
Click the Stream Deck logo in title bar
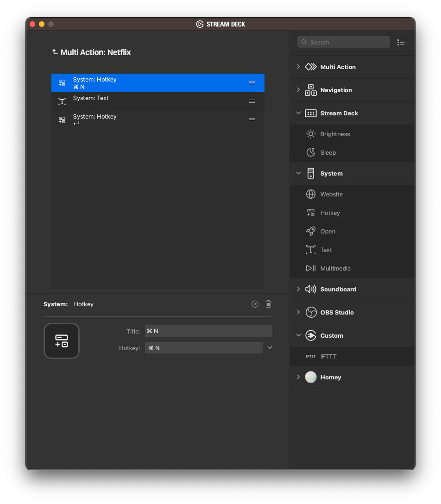coord(200,24)
